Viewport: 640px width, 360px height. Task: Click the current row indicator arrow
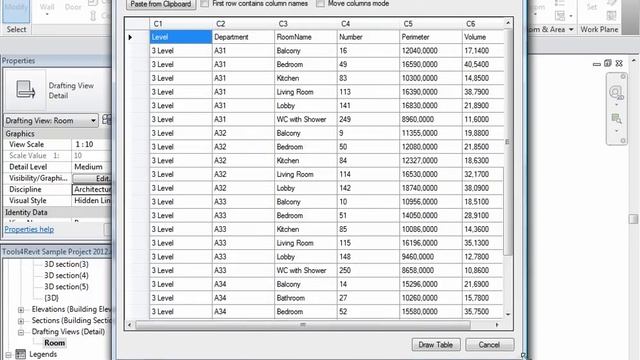tap(130, 37)
